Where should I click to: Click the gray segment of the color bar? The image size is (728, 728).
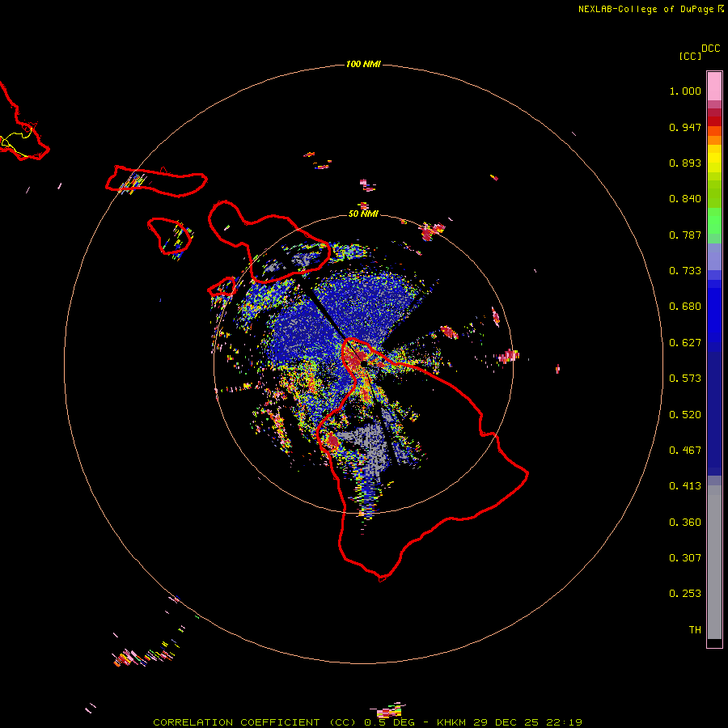pyautogui.click(x=714, y=562)
